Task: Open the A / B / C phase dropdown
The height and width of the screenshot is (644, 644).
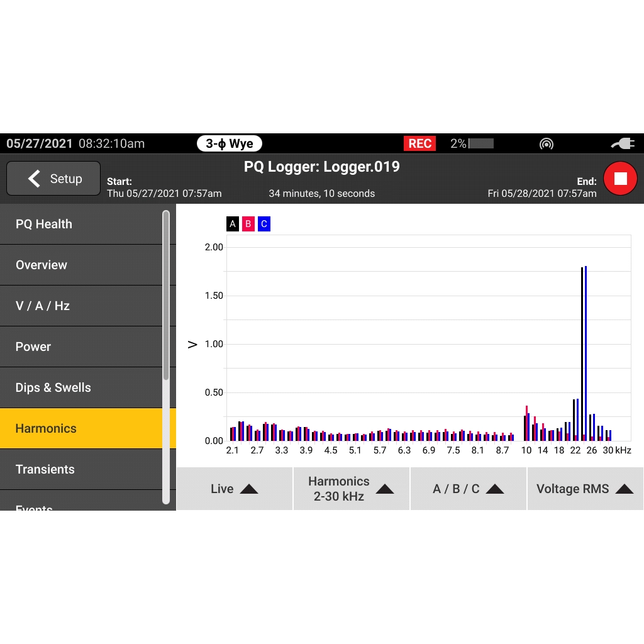Action: point(468,489)
